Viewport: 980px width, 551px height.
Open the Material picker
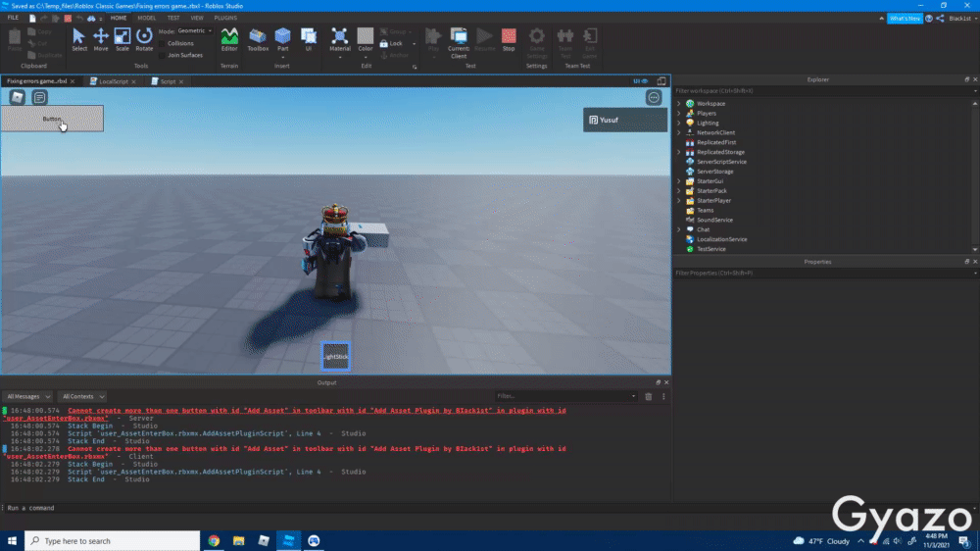coord(339,39)
